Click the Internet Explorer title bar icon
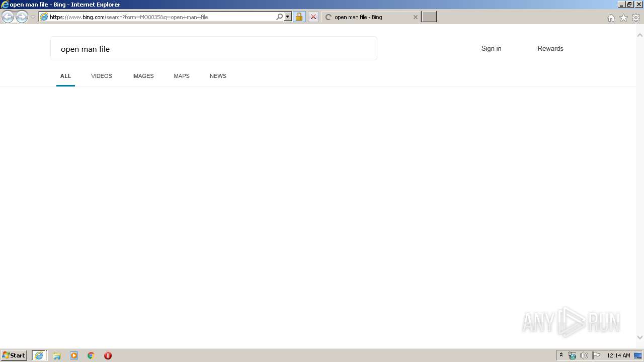The width and height of the screenshot is (644, 362). click(x=5, y=5)
